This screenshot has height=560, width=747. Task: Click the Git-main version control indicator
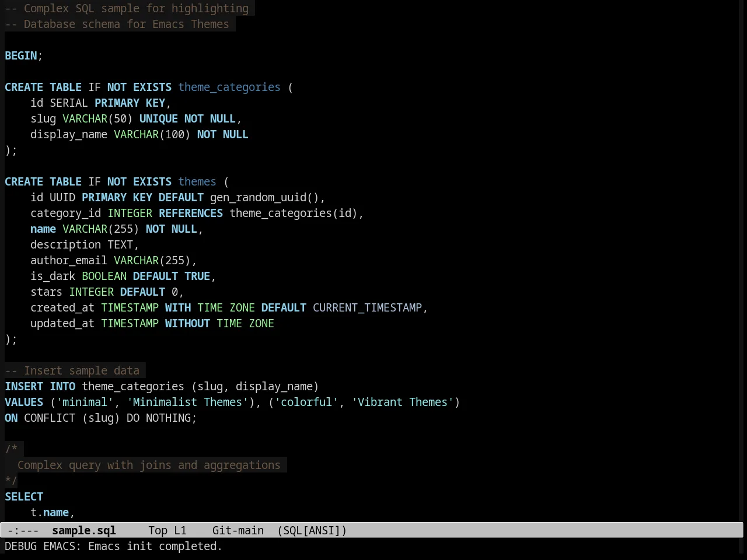(238, 531)
